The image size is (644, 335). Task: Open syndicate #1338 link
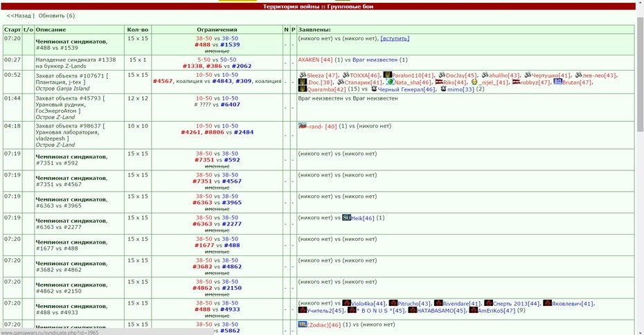(193, 66)
